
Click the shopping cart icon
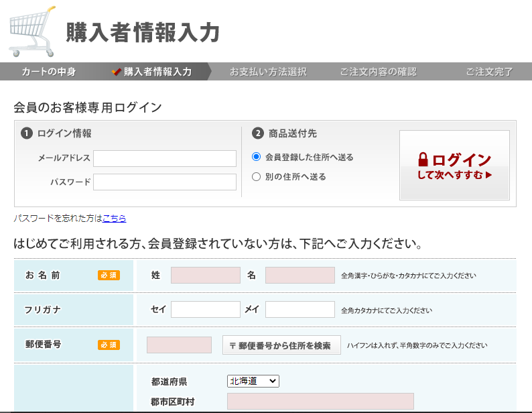pyautogui.click(x=32, y=32)
